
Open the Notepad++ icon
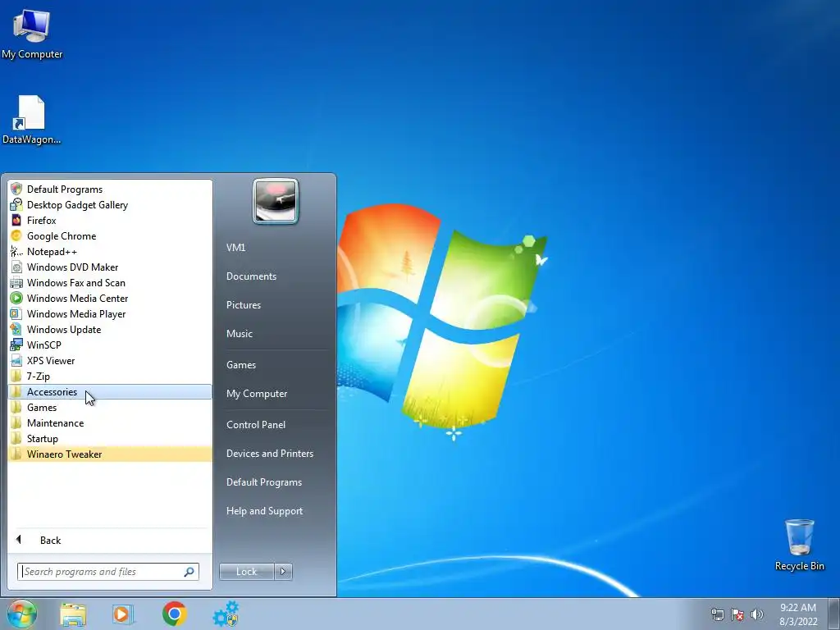(16, 251)
